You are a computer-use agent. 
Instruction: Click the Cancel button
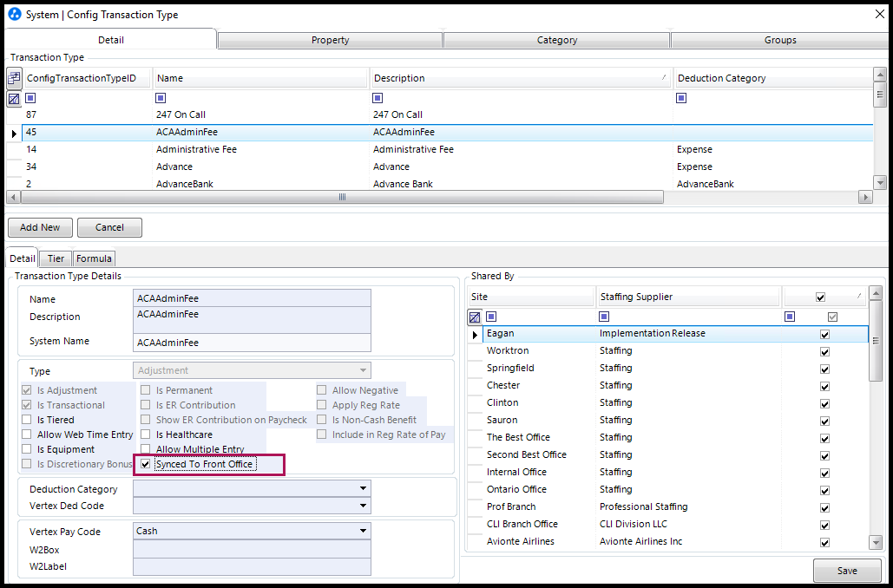coord(109,228)
